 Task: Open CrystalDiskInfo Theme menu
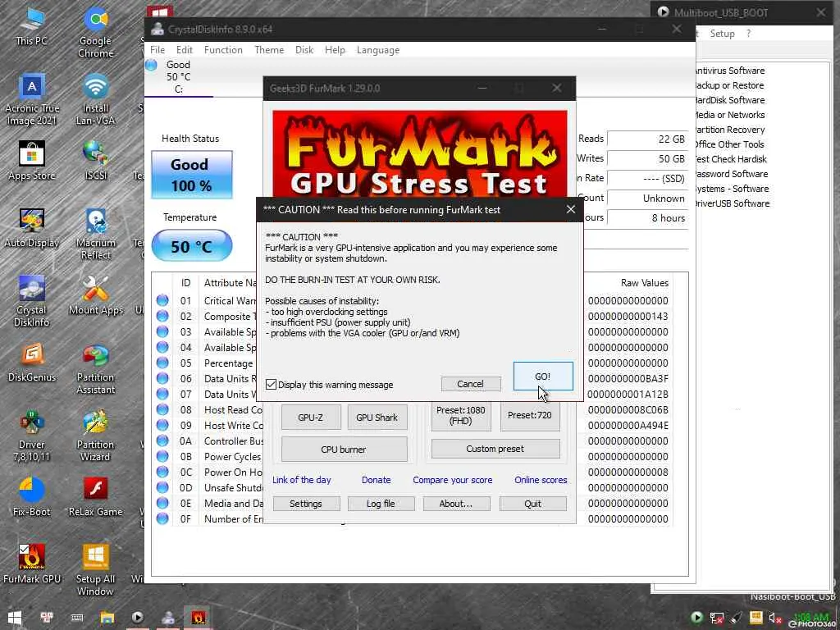coord(269,50)
